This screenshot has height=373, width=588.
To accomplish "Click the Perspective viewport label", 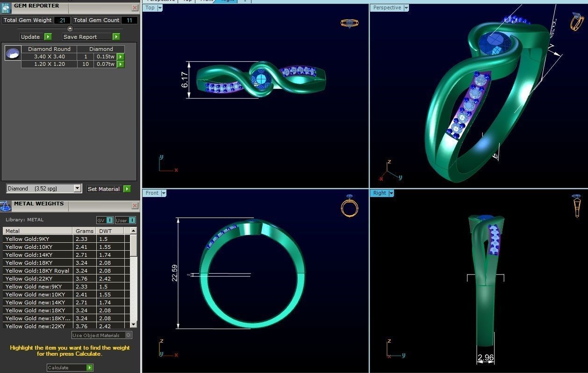I will pos(387,8).
